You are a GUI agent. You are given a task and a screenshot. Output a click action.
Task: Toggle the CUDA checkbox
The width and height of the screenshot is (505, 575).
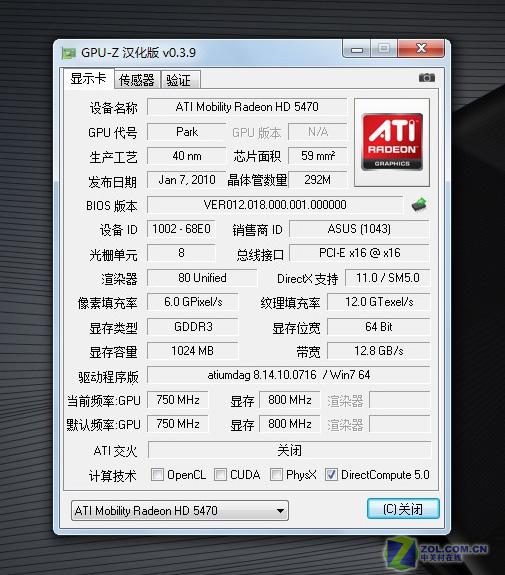pyautogui.click(x=220, y=474)
